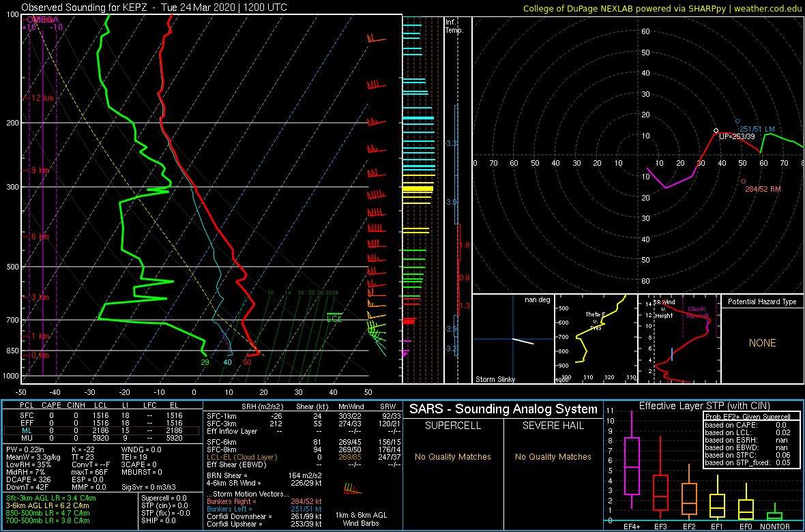Click the 'Effective Layer STP (with CIN)' title
805x532 pixels.
(703, 406)
